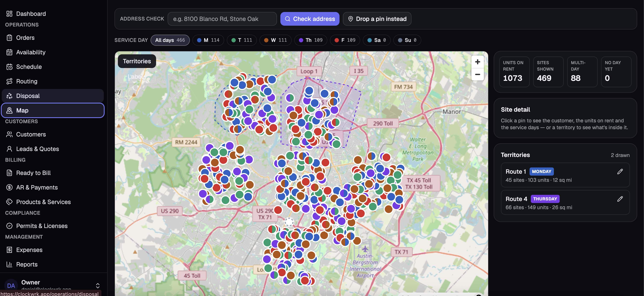Filter sites by Saturday (Sa 0)
Viewport: 644px width, 296px height.
point(376,40)
